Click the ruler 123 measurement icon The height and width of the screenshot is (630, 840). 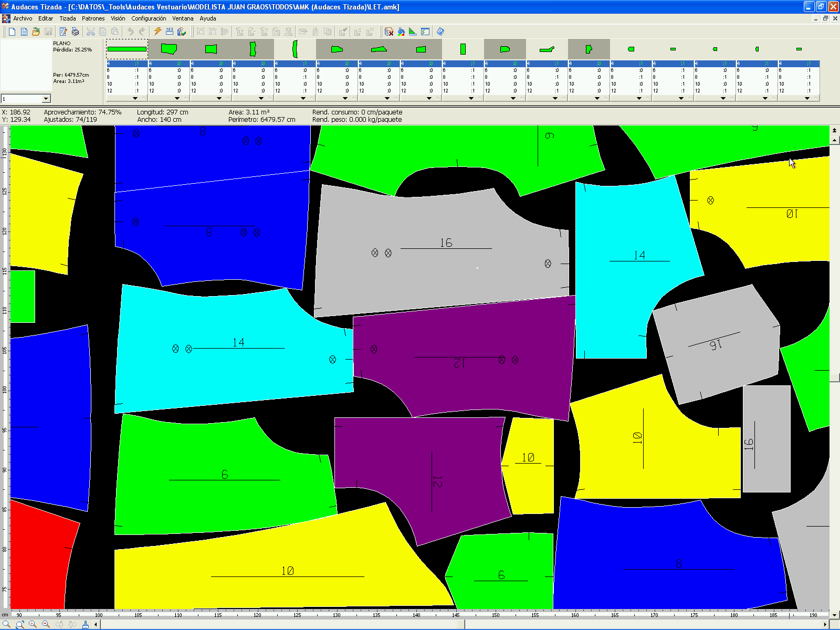coord(170,32)
